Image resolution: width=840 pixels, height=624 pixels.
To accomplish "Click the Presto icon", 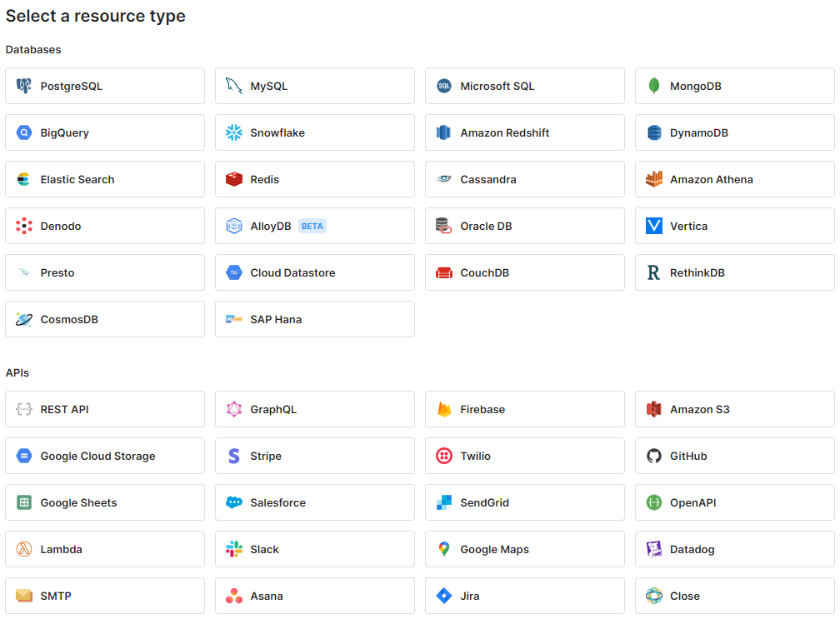I will [23, 272].
